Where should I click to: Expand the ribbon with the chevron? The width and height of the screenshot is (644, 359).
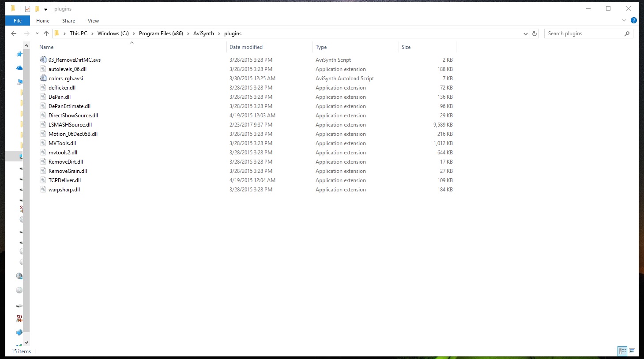point(624,20)
